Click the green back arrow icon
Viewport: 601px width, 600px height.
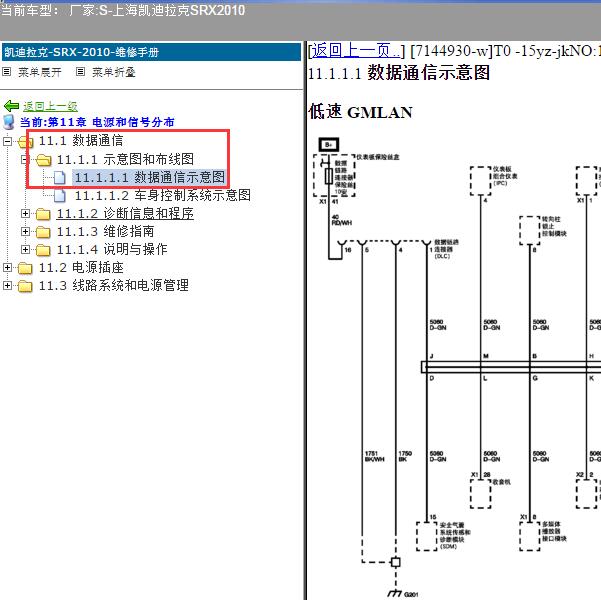(11, 106)
